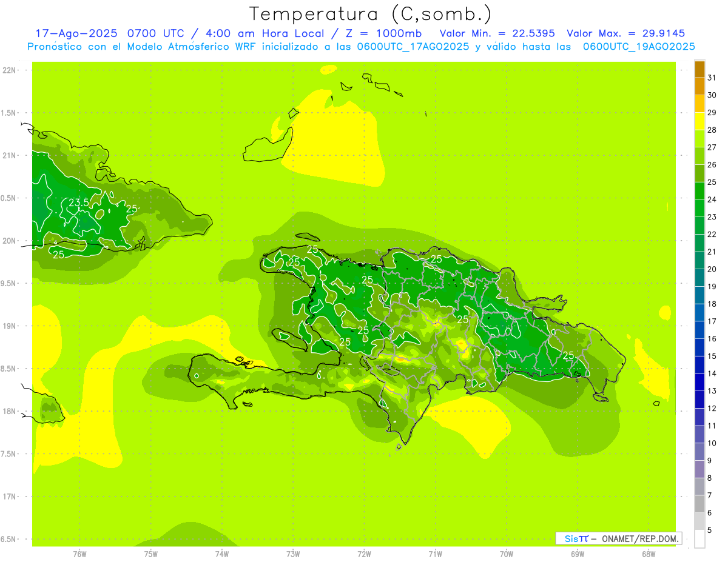
Task: Click the '18N' latitude label
Action: click(9, 411)
